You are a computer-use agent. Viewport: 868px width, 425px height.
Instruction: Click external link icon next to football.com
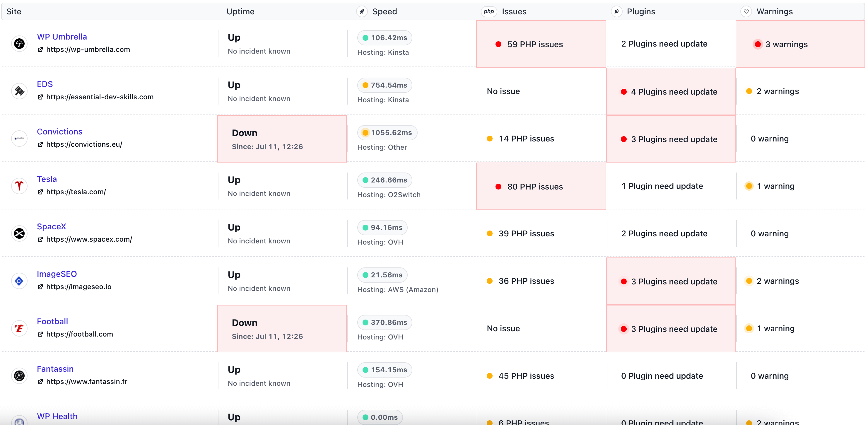pos(40,334)
